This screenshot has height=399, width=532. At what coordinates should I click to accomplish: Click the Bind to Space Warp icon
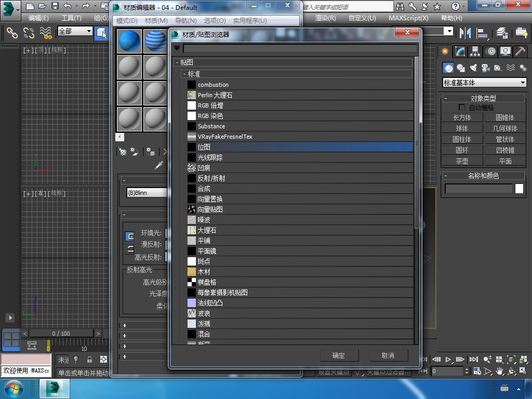[x=46, y=33]
